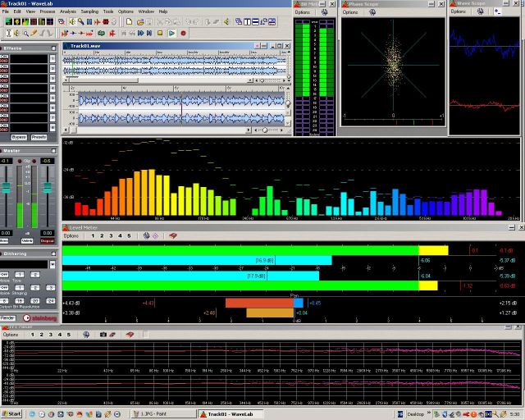Click the red Record button in the transport
Screen dimensions: 525x420
183,33
